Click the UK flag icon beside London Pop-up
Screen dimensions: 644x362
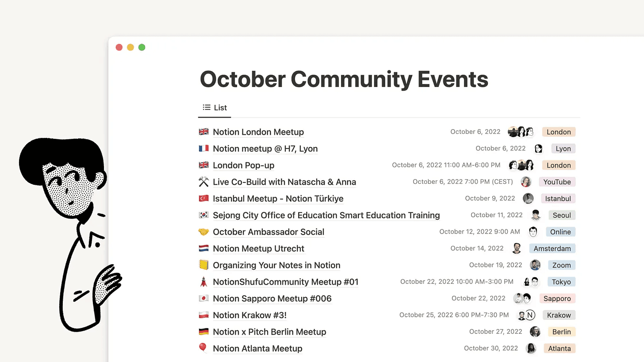tap(203, 165)
